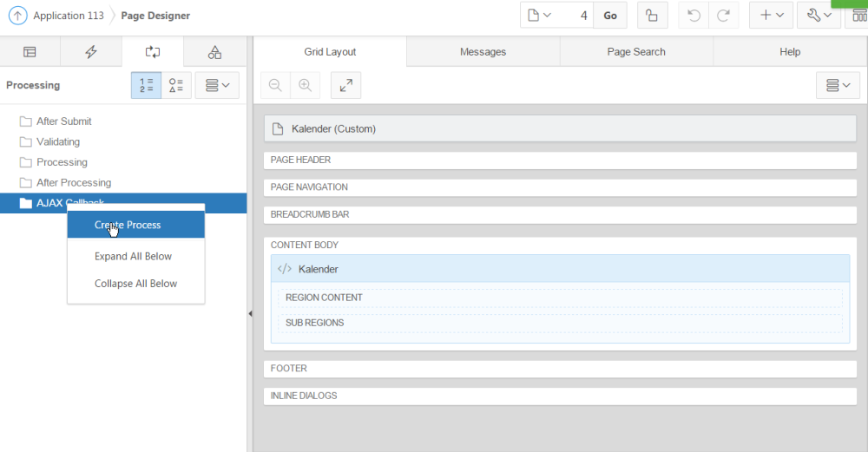
Task: Click the expand/restore layout arrows icon
Action: click(x=345, y=85)
